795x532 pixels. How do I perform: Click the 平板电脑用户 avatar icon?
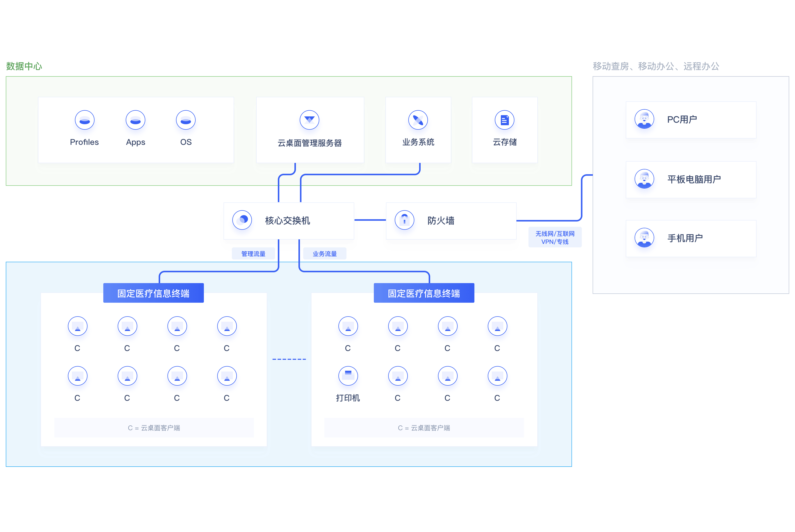tap(644, 179)
